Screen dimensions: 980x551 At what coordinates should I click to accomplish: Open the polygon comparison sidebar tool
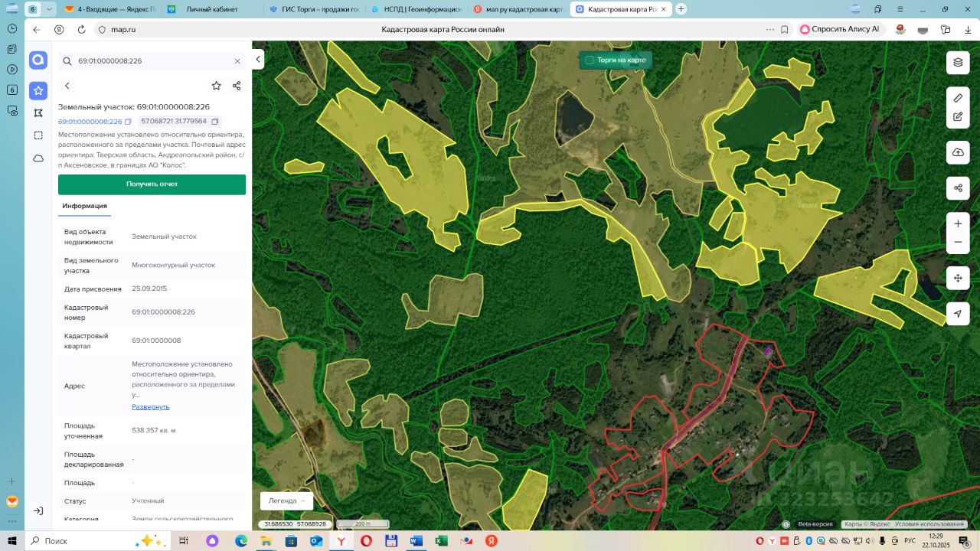click(x=38, y=112)
